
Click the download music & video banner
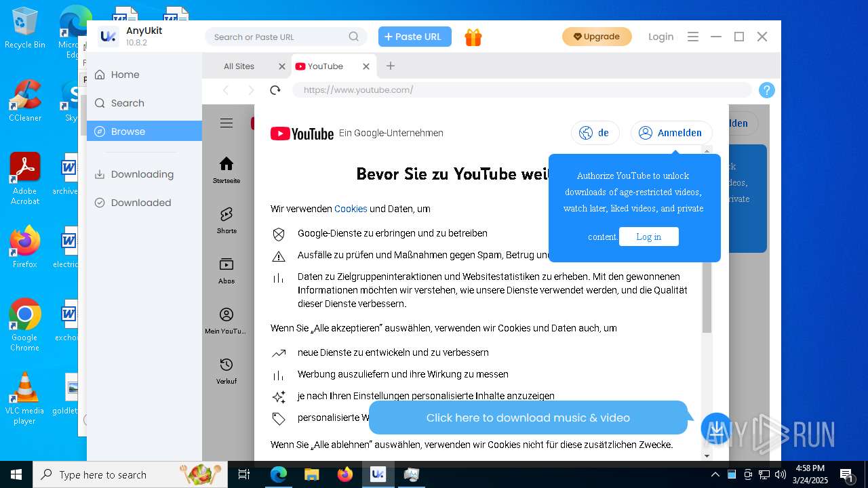528,418
